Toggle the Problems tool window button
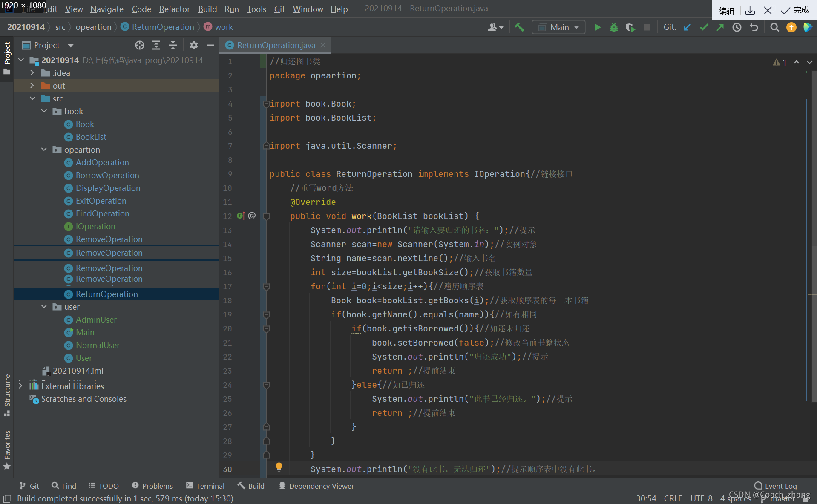The image size is (817, 504). pyautogui.click(x=152, y=486)
